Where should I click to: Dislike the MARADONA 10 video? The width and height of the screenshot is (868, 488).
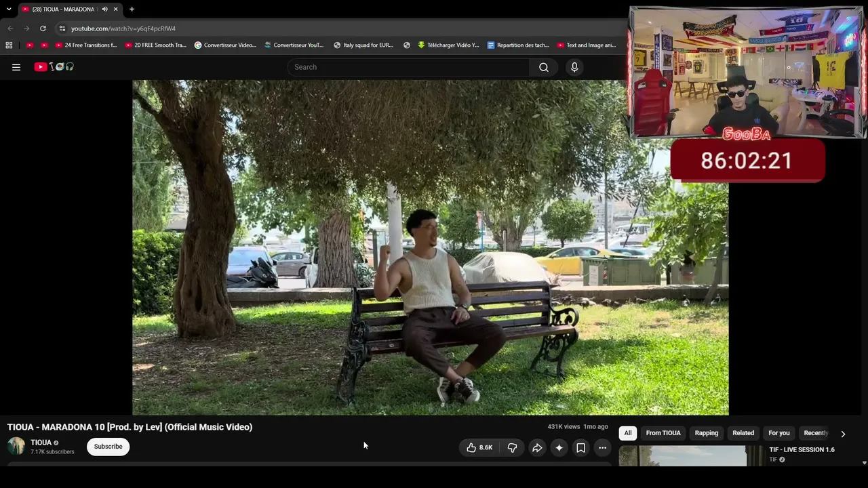pyautogui.click(x=512, y=447)
